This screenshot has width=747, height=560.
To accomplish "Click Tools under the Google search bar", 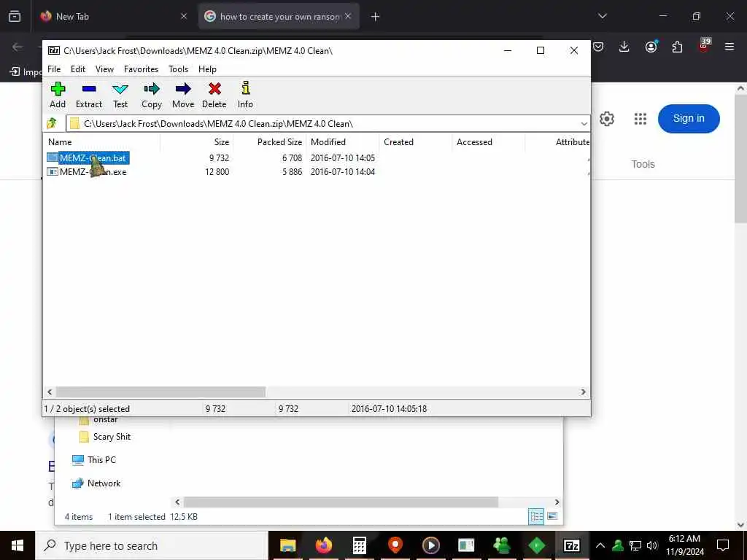I will click(x=643, y=164).
